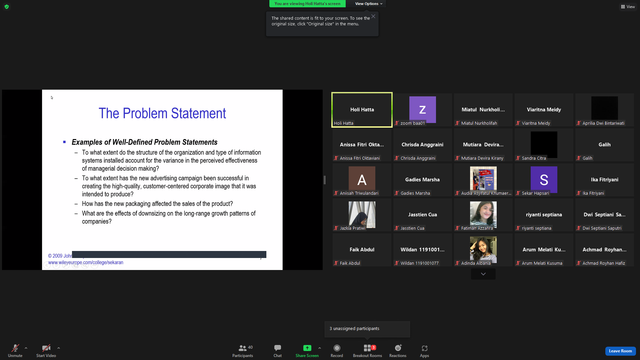Select Jasstien Cua's video tile

click(x=422, y=215)
